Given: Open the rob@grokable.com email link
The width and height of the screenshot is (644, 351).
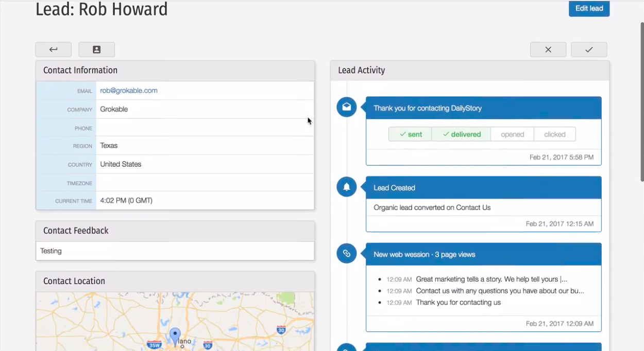Looking at the screenshot, I should (x=129, y=91).
